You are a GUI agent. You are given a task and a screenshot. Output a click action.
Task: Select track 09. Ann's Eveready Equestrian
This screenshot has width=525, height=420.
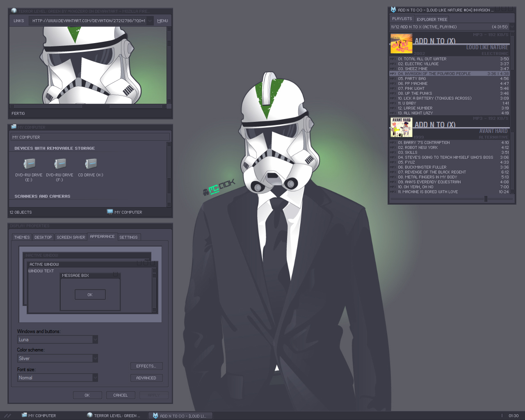click(449, 182)
